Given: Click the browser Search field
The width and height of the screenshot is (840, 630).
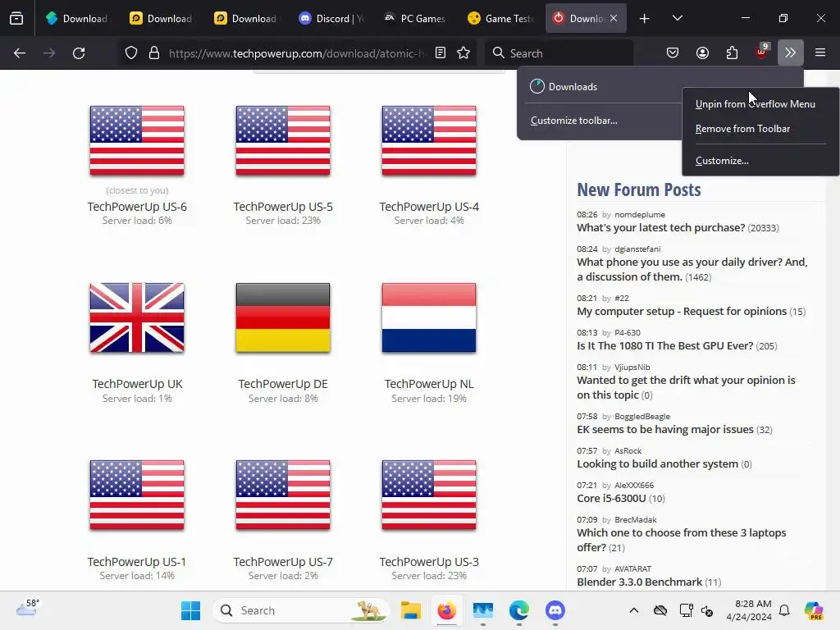Looking at the screenshot, I should [559, 53].
